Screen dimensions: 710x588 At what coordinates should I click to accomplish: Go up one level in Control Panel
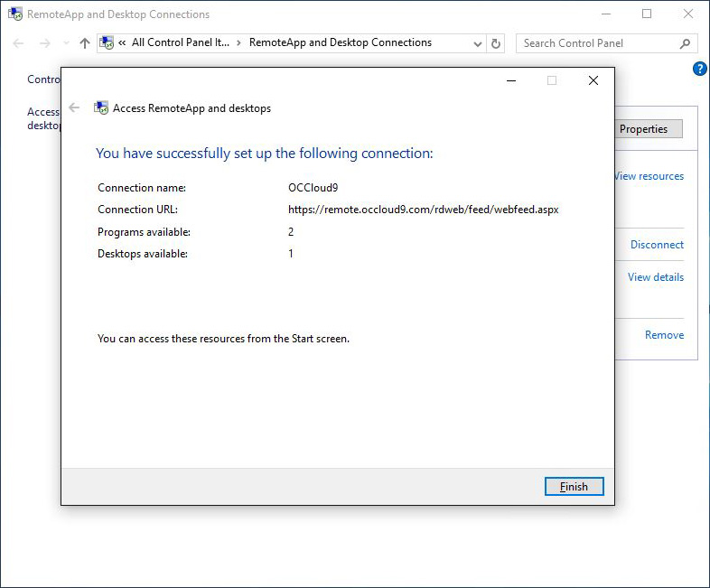coord(85,43)
